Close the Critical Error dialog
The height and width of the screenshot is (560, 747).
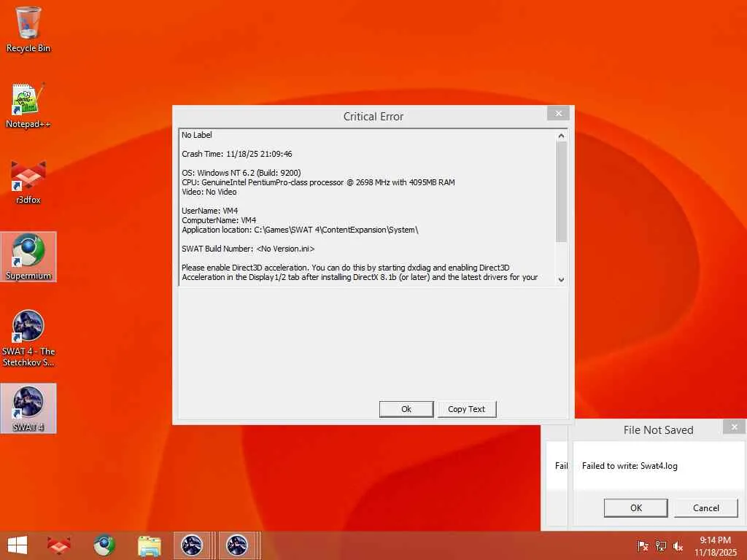(558, 113)
